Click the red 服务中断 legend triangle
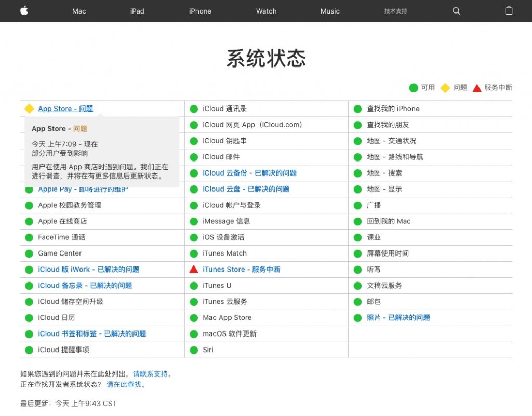Screen dimensions: 532x416 477,88
